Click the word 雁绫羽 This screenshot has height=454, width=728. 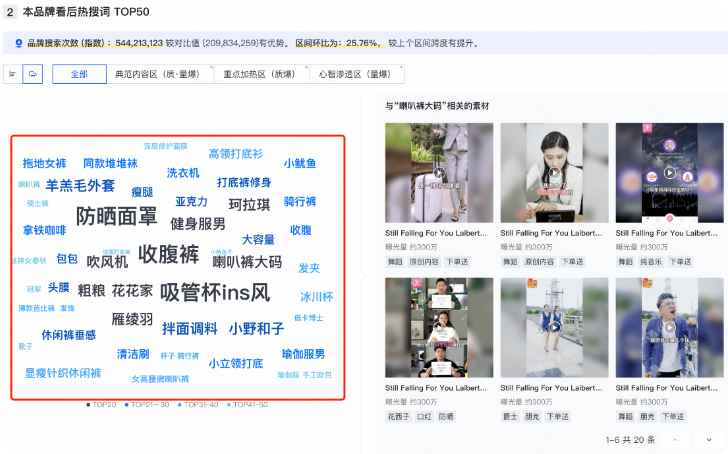132,319
